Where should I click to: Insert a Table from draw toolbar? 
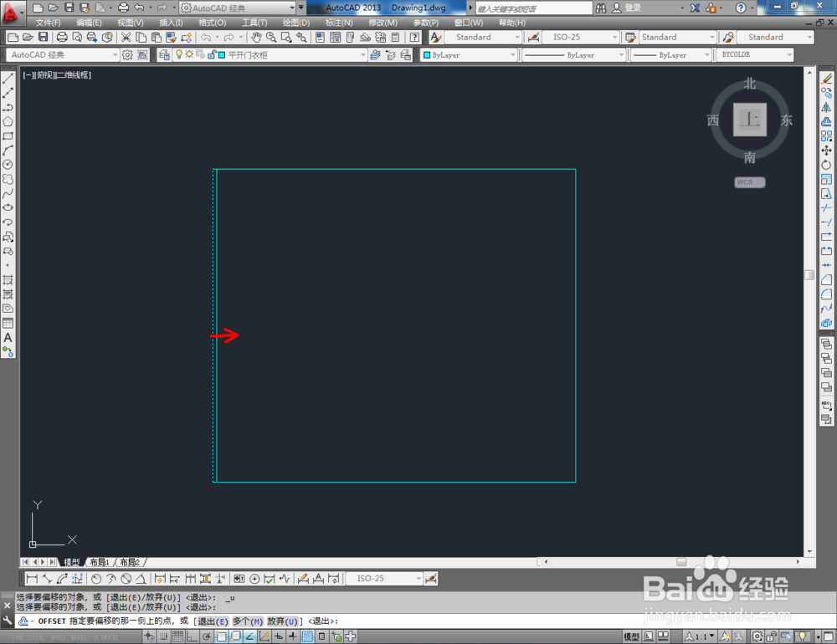point(8,324)
